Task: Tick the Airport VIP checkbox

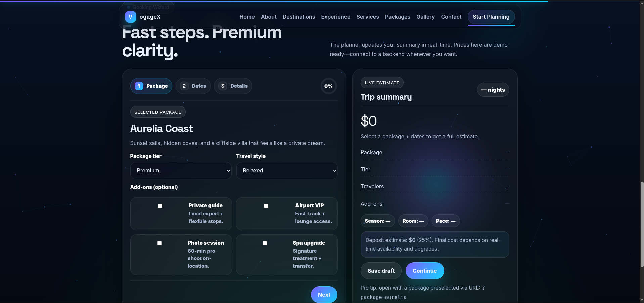Action: (x=266, y=206)
